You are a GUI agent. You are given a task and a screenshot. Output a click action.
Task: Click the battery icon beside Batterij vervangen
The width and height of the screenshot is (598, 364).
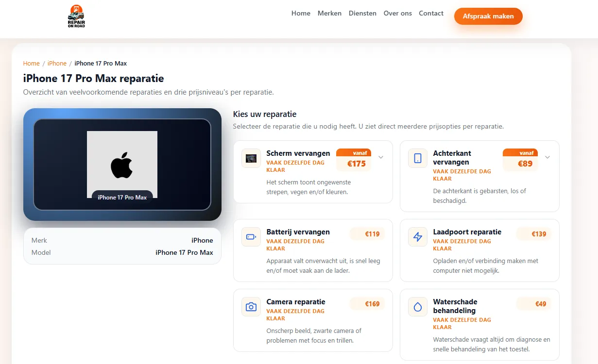(251, 237)
